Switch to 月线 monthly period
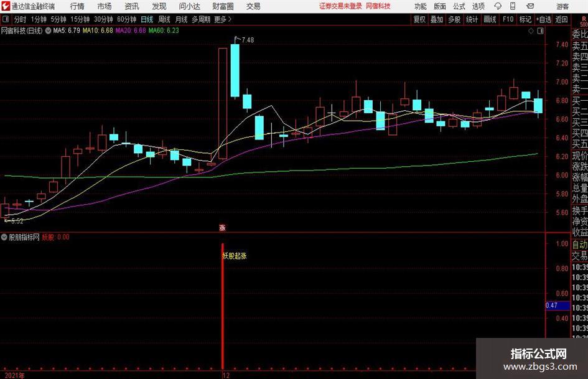 [x=182, y=19]
